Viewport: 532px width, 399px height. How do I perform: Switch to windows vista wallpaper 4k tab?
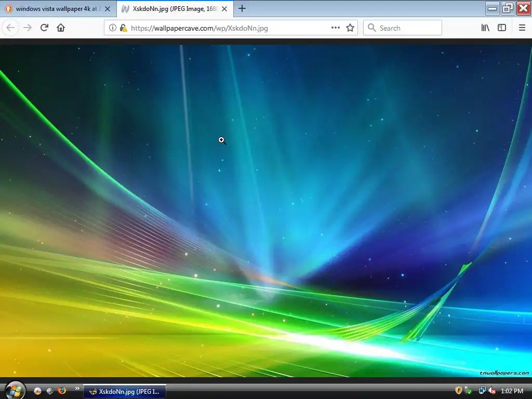click(x=58, y=9)
